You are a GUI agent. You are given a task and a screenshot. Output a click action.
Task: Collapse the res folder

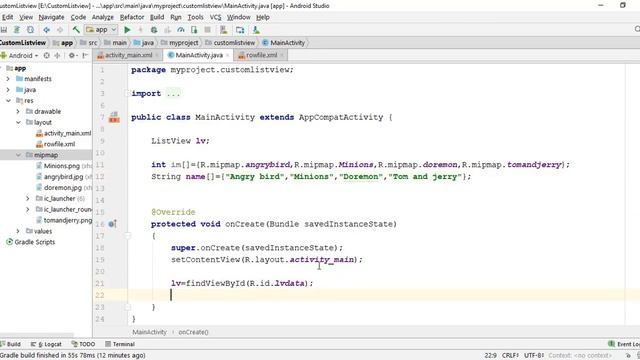pyautogui.click(x=8, y=100)
